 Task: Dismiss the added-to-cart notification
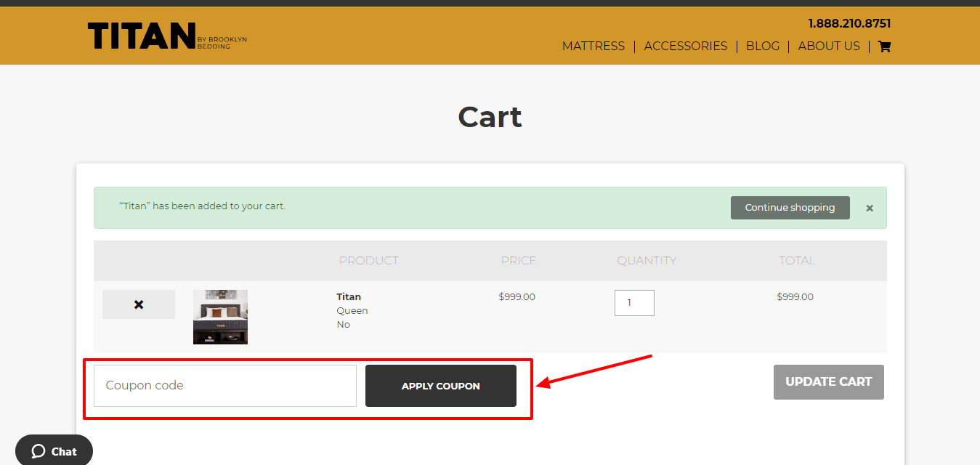point(870,208)
